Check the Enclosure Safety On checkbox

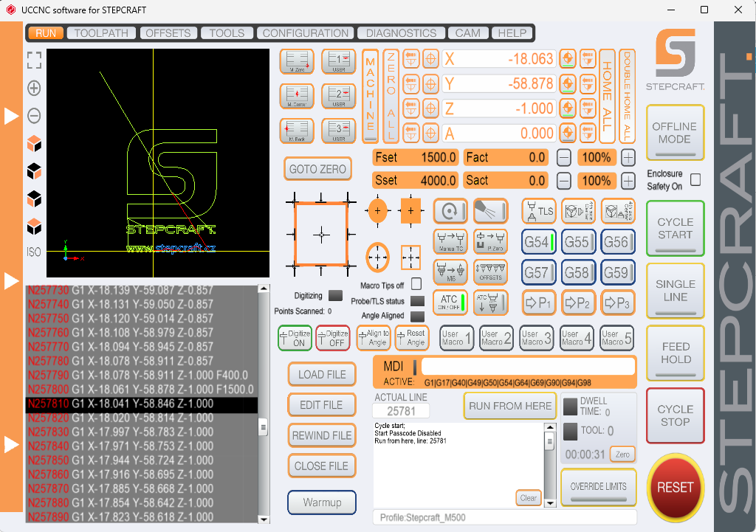click(695, 180)
